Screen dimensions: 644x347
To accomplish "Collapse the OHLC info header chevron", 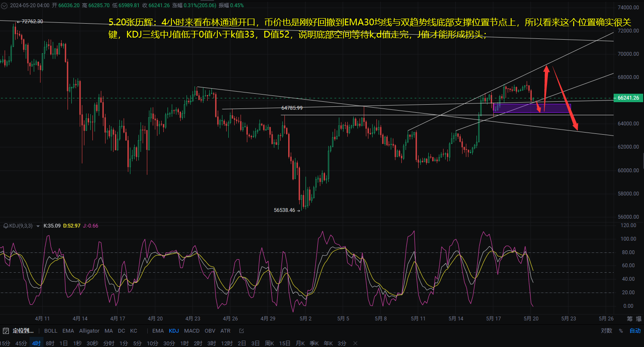I will point(4,5).
